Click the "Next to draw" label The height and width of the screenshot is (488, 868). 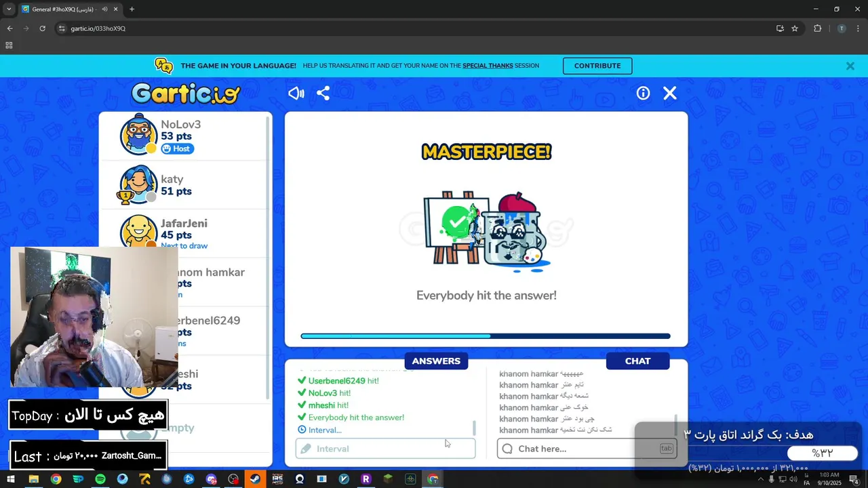[x=184, y=246]
